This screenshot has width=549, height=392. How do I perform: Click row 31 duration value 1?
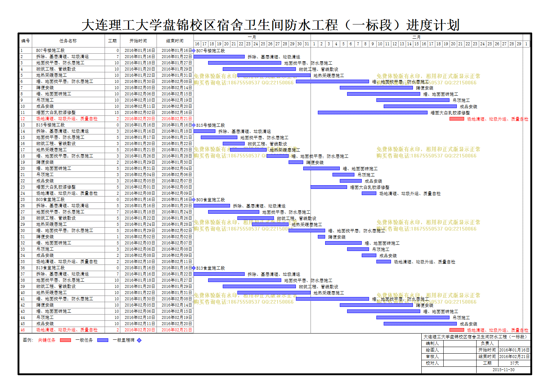tap(118, 237)
